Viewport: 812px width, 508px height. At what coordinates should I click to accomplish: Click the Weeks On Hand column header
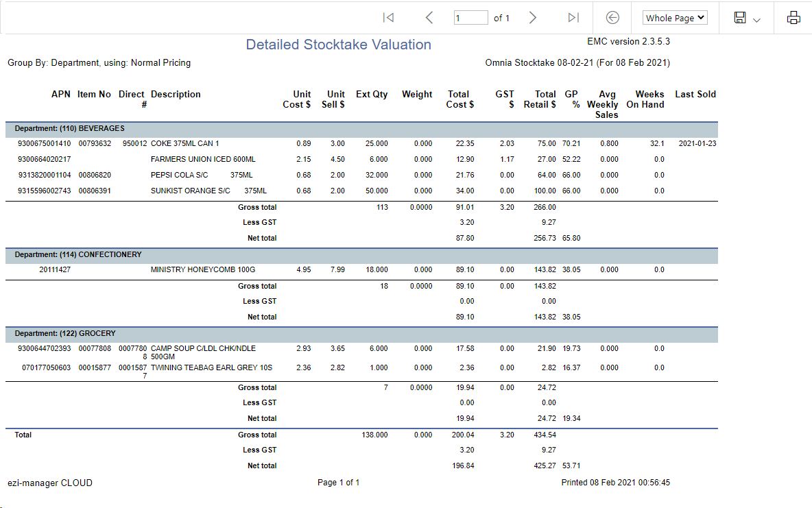coord(645,99)
